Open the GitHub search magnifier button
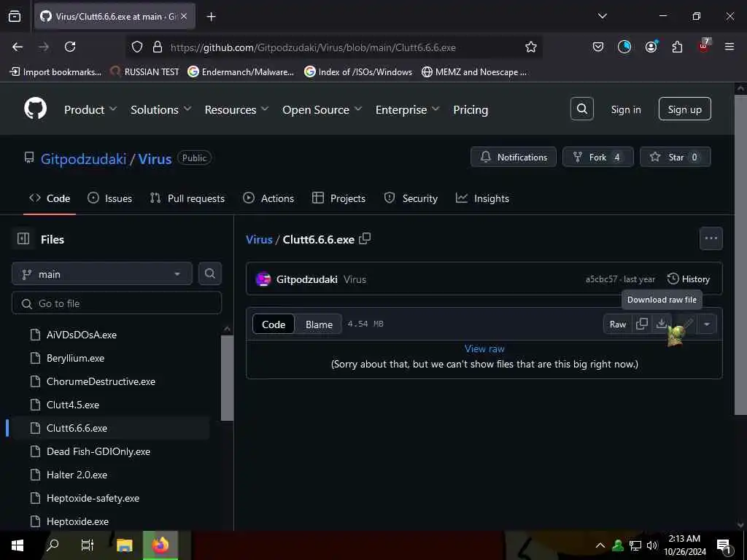Viewport: 747px width, 560px height. tap(581, 109)
